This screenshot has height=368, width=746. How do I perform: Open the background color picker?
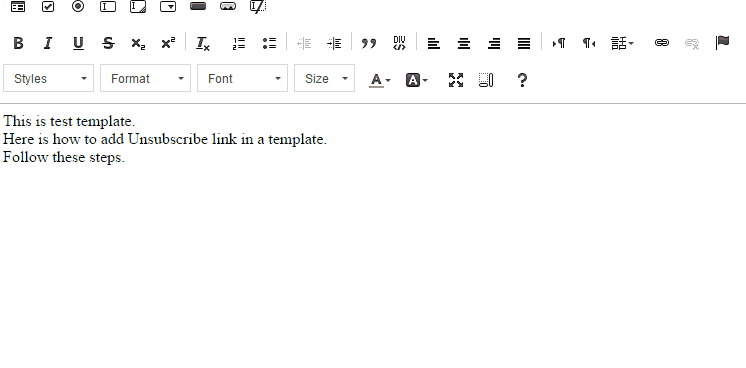click(417, 80)
